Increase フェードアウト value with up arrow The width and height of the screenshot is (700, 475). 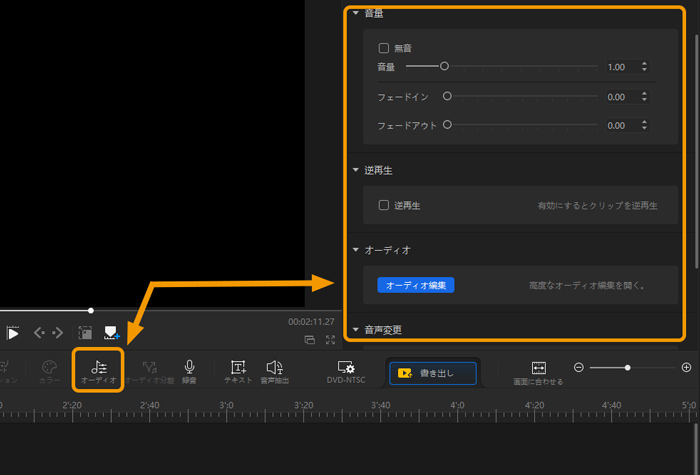click(x=644, y=122)
